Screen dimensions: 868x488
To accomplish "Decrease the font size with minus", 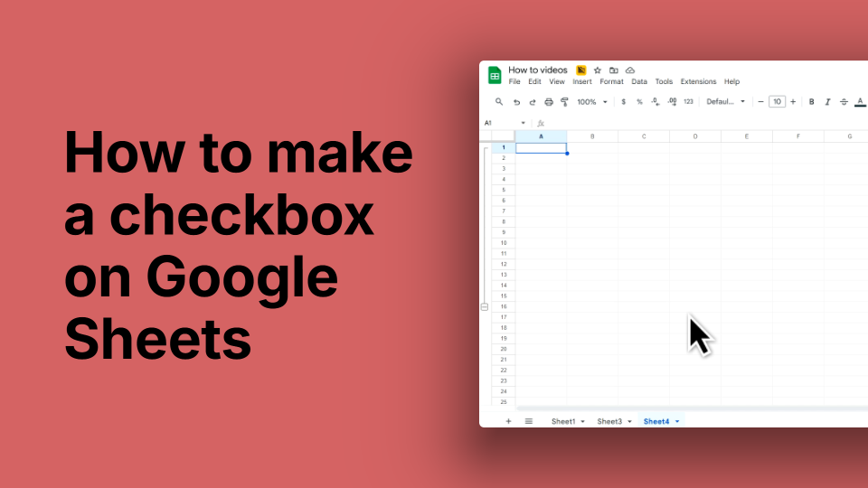I will tap(760, 102).
